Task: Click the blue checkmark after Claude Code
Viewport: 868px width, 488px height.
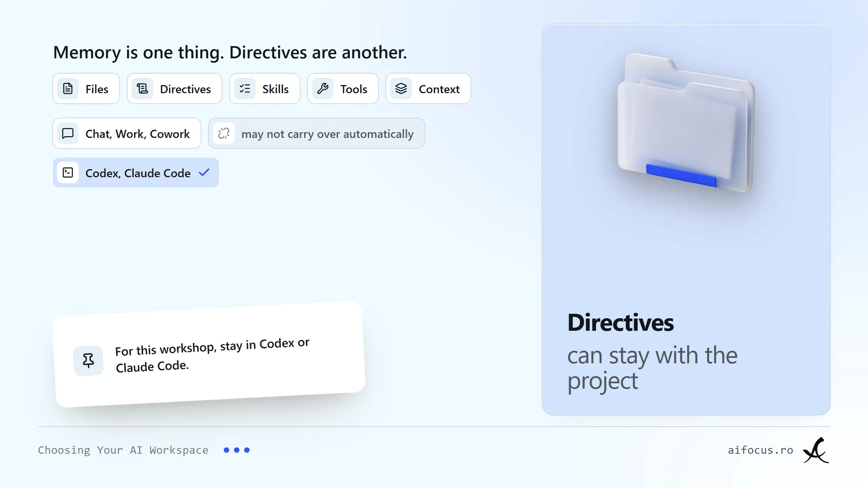Action: pos(204,172)
